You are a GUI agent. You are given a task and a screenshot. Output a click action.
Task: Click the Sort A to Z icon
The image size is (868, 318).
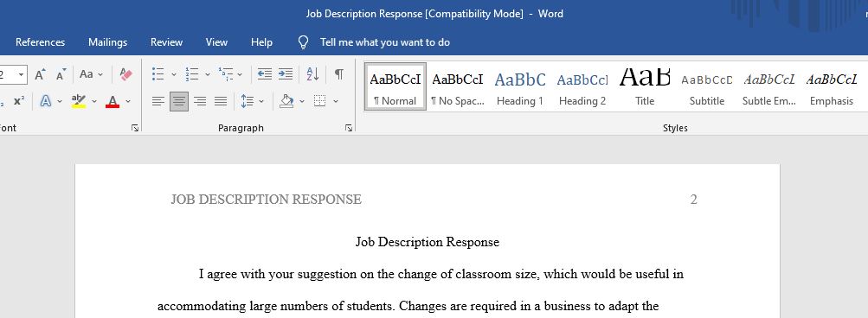312,74
